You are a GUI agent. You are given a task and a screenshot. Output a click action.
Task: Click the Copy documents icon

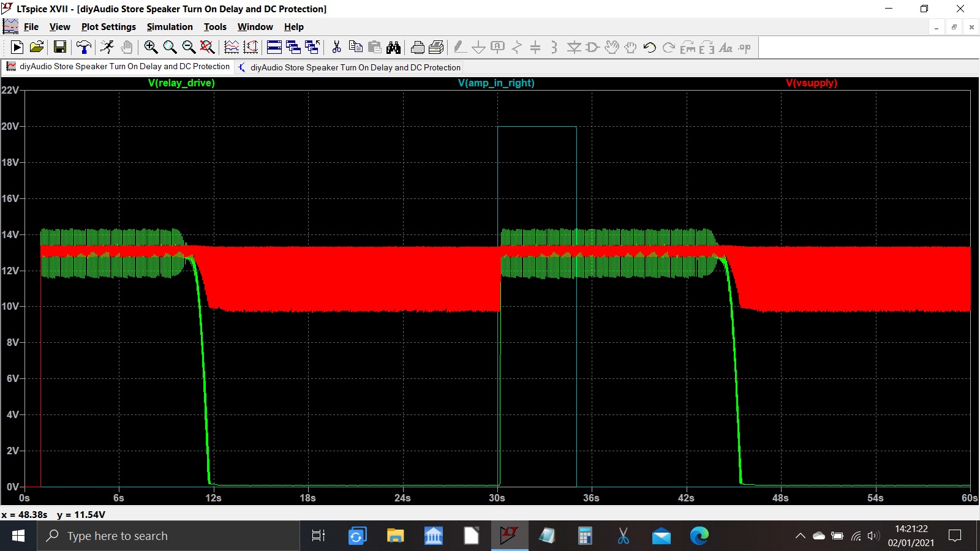pyautogui.click(x=355, y=47)
